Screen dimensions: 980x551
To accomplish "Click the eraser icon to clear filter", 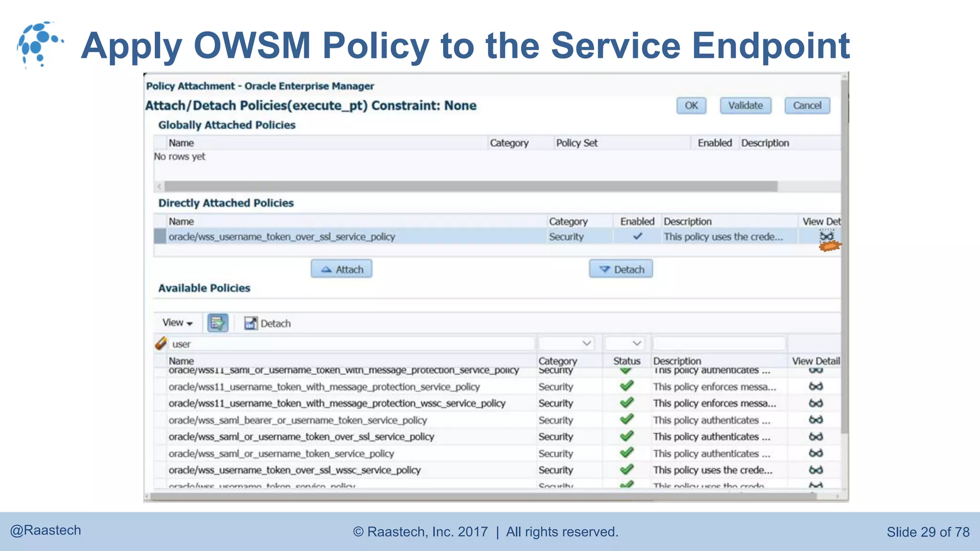I will coord(161,343).
